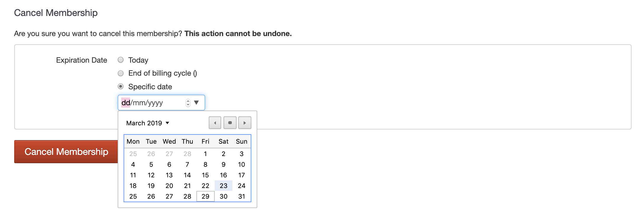The width and height of the screenshot is (644, 214).
Task: Select highlighted March 23 date
Action: pos(224,186)
